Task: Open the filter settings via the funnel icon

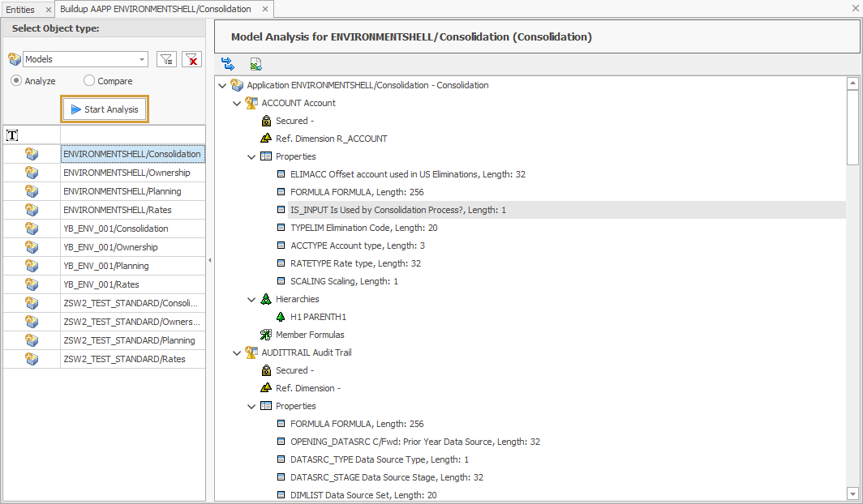Action: tap(166, 58)
